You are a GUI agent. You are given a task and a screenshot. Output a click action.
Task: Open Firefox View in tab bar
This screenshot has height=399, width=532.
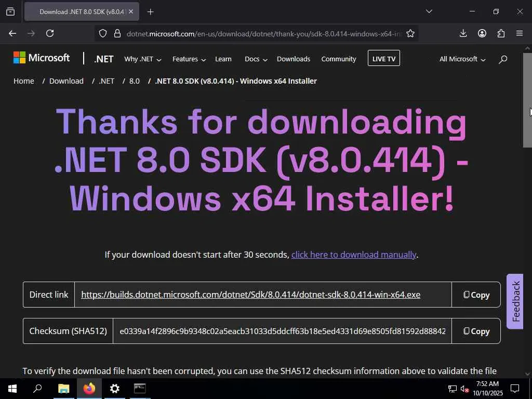coord(10,11)
